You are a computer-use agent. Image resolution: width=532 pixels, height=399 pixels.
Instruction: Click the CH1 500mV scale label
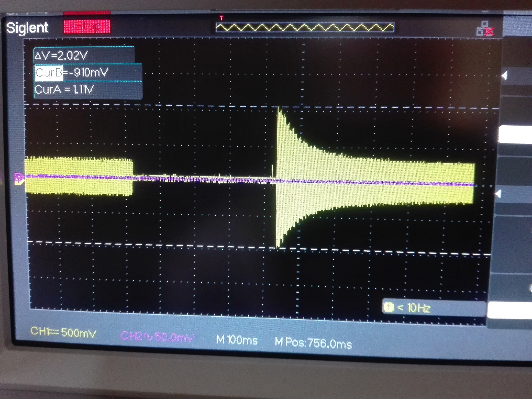(63, 332)
